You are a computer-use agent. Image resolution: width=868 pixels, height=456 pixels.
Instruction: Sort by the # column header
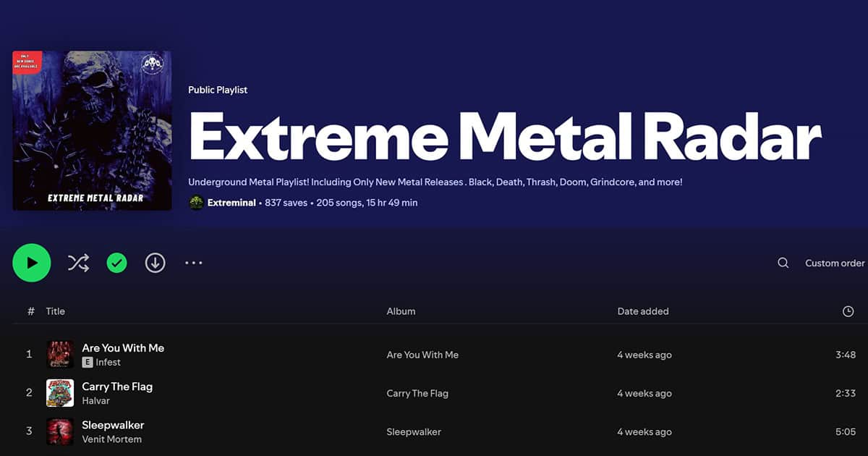coord(30,311)
